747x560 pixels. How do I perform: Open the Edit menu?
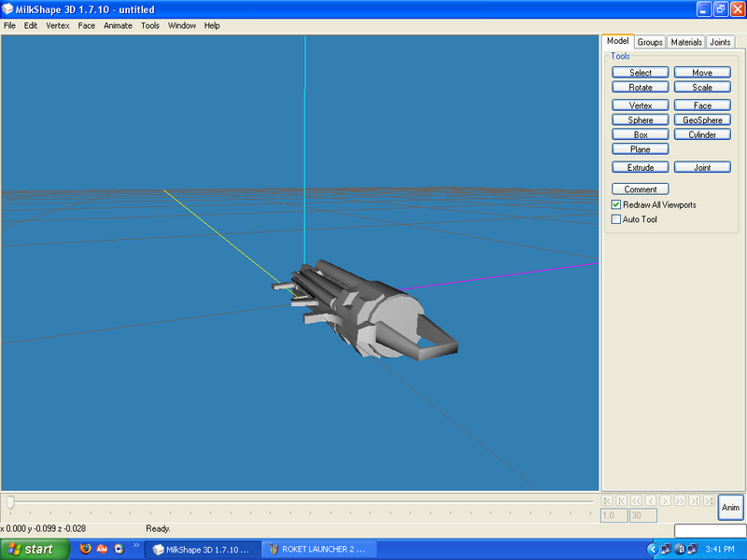click(x=31, y=26)
